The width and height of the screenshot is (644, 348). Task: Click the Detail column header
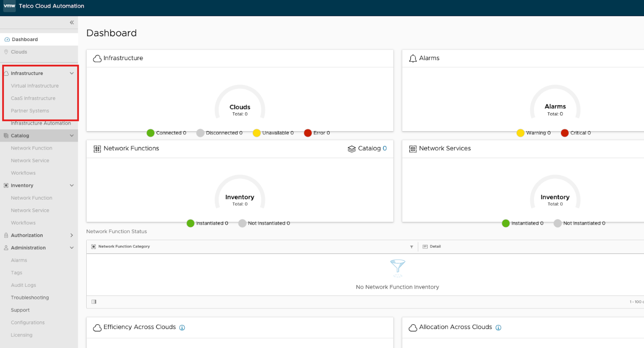435,247
